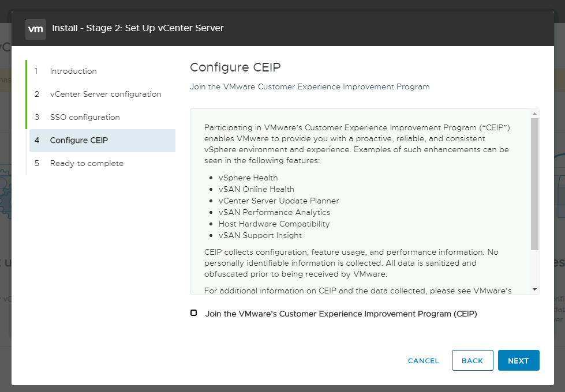The width and height of the screenshot is (565, 392).
Task: Select the Configure CEIP step in the sidebar
Action: tap(79, 141)
